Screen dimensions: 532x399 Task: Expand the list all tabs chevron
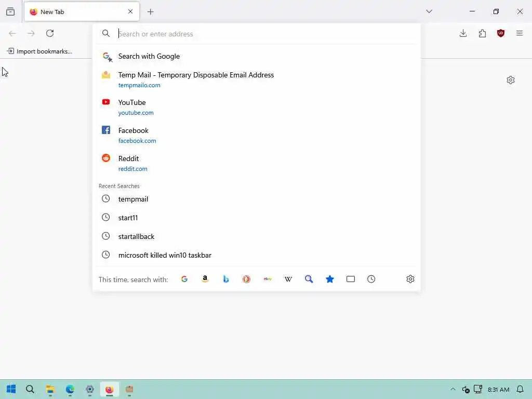[429, 11]
